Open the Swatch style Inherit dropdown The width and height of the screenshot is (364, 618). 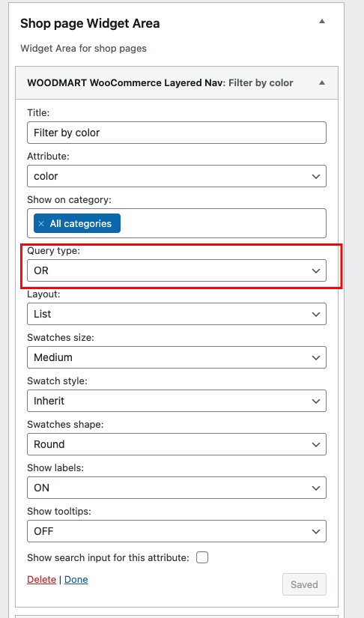[x=177, y=401]
